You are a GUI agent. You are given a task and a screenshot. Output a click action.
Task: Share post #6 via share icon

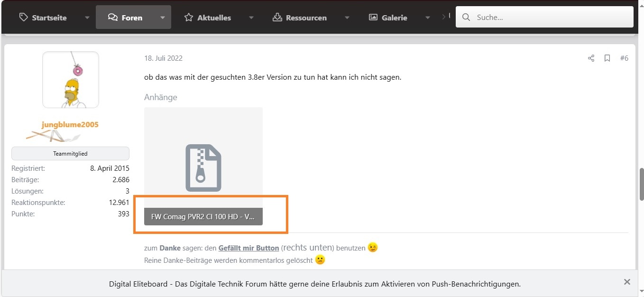[x=591, y=58]
